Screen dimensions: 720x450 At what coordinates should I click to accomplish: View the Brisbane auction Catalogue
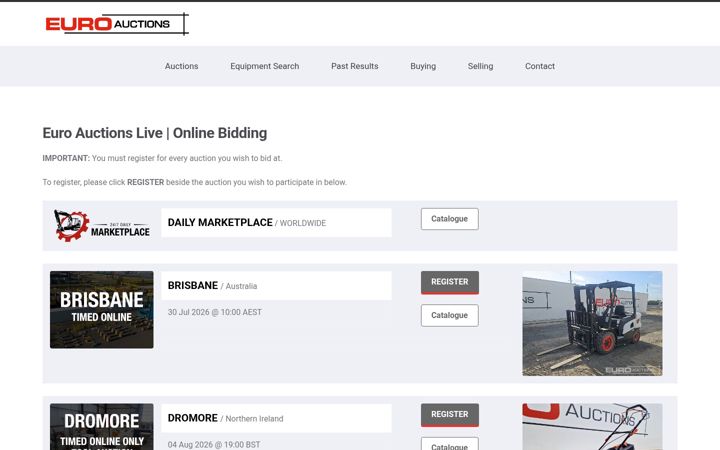[450, 315]
